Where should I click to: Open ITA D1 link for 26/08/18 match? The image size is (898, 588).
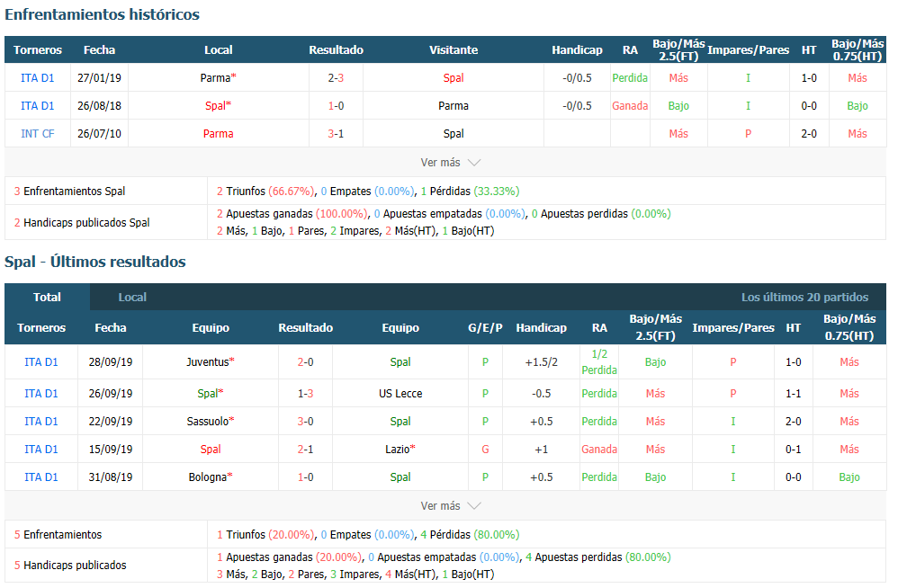pos(37,106)
